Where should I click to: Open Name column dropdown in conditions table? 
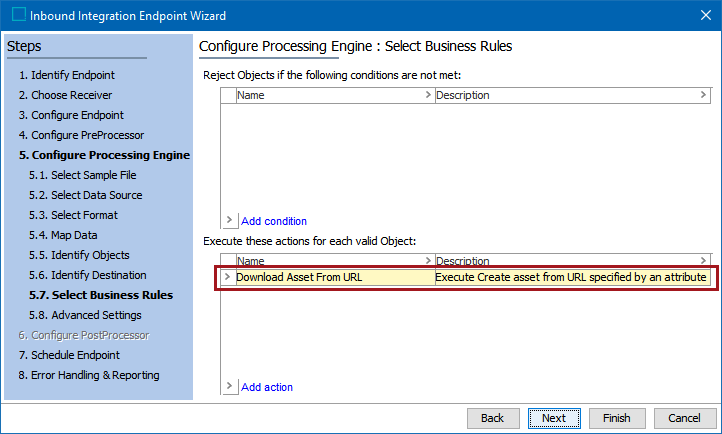click(429, 95)
